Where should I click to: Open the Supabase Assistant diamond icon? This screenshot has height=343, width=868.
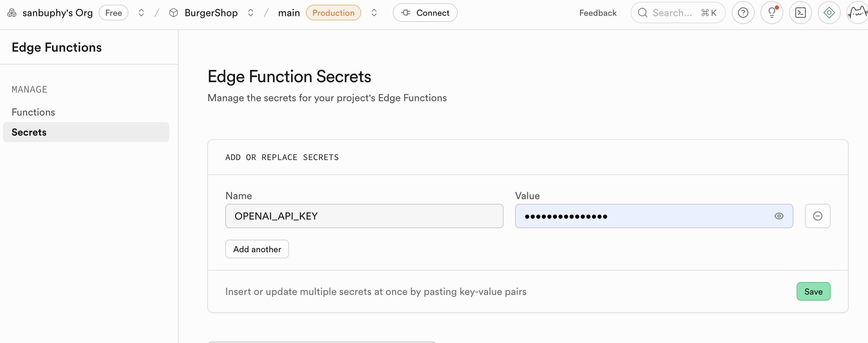click(x=829, y=13)
